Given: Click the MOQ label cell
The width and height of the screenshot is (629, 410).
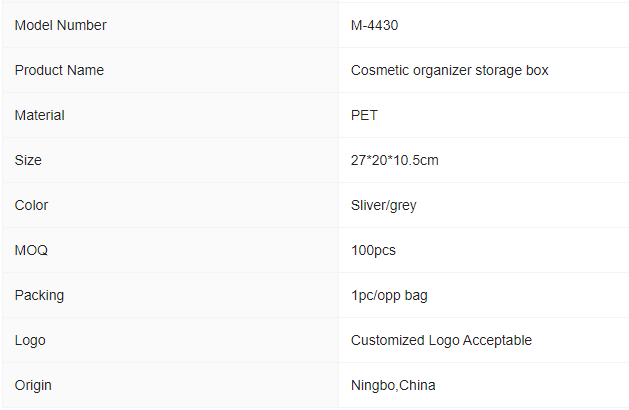Looking at the screenshot, I should (x=170, y=250).
